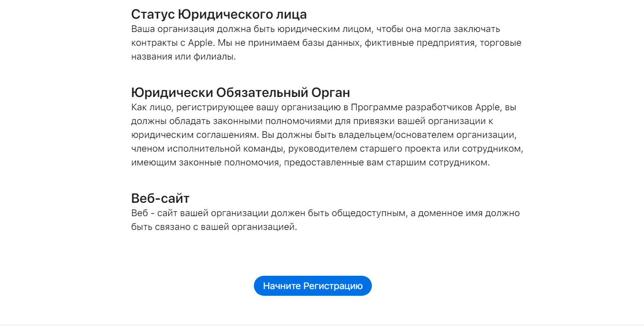Click the line starting "членом исполнительной команды"
The width and height of the screenshot is (644, 326).
click(326, 149)
